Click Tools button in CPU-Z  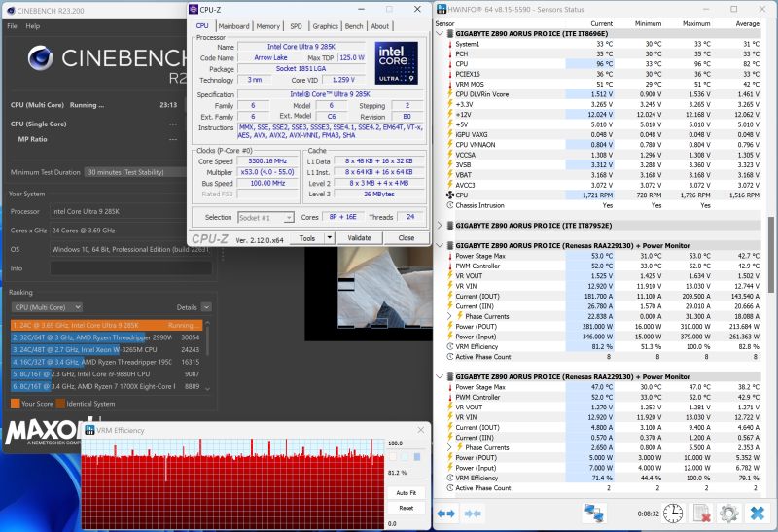point(307,238)
